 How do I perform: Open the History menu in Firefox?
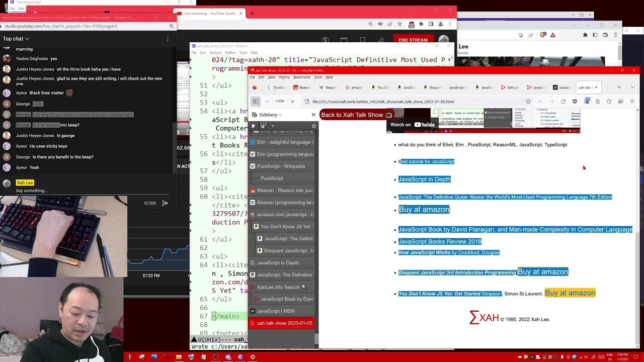point(284,77)
